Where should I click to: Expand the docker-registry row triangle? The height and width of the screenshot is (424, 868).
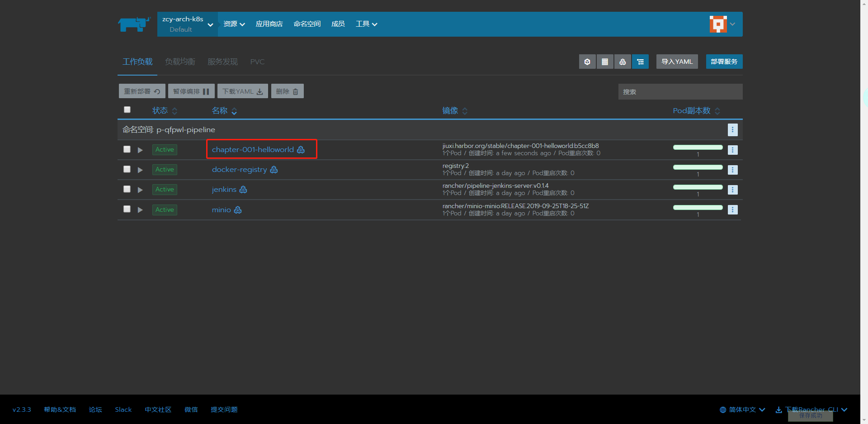coord(140,170)
